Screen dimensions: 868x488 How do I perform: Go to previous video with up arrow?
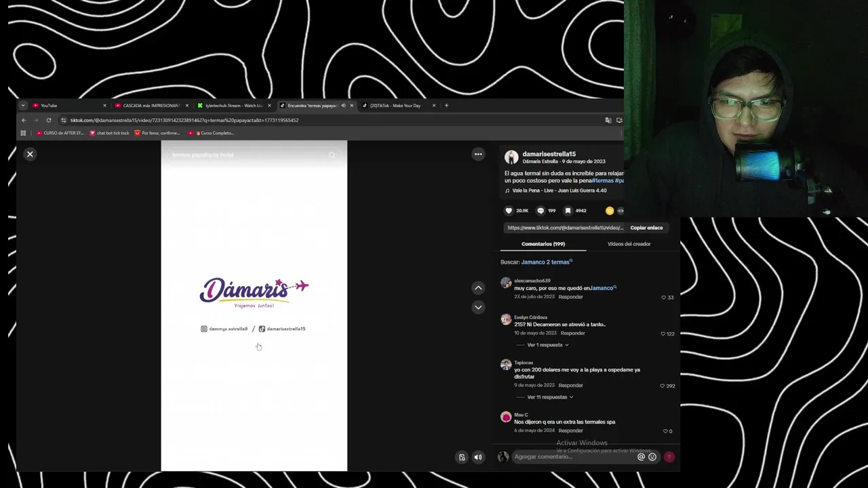[478, 288]
